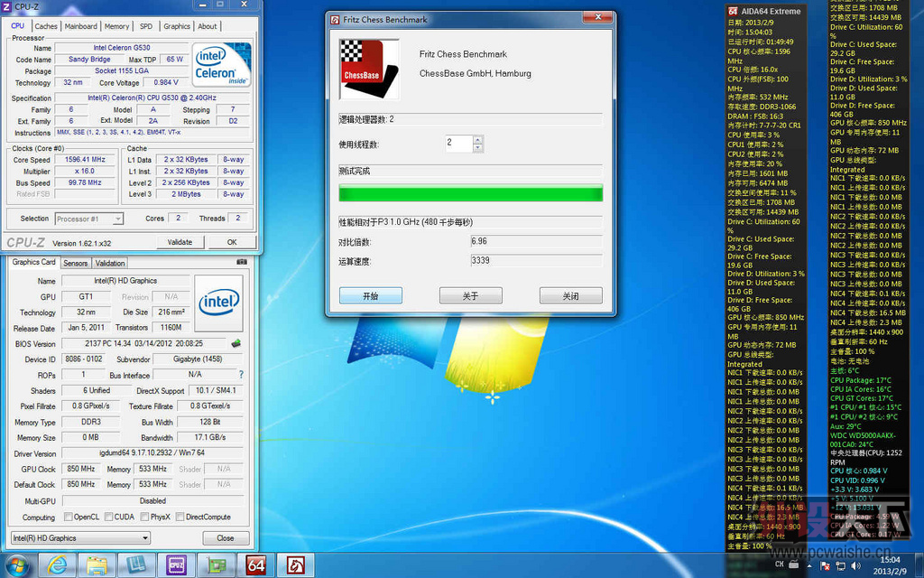Viewport: 924px width, 578px height.
Task: Switch to AIDA64 taskbar icon
Action: [255, 565]
